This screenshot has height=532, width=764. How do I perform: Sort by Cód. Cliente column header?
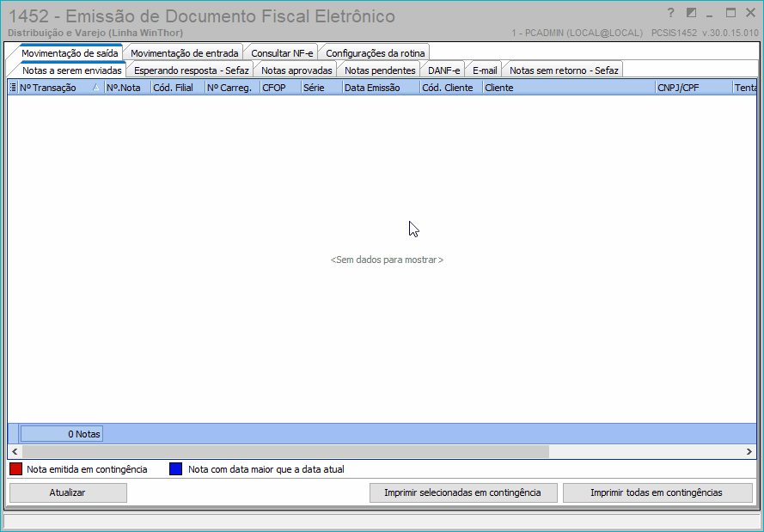tap(451, 88)
